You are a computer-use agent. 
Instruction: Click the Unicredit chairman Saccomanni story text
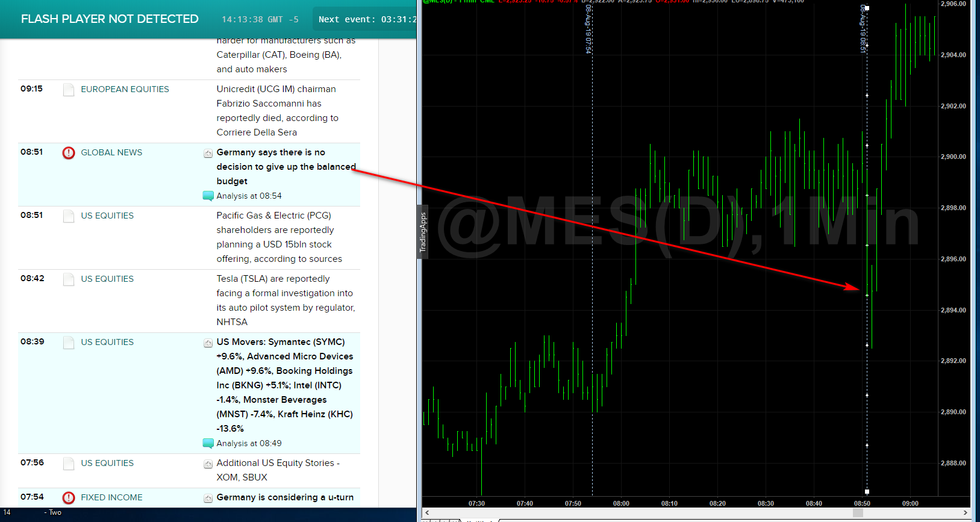(x=278, y=111)
